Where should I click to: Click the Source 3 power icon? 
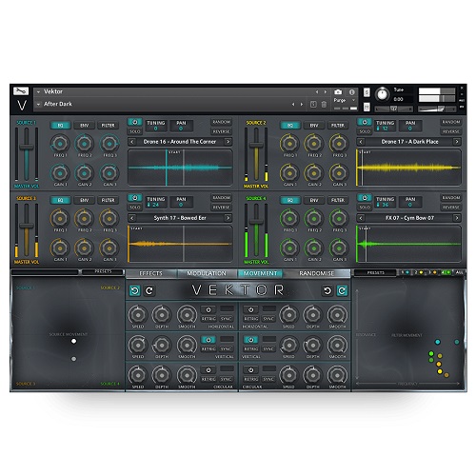pos(135,198)
